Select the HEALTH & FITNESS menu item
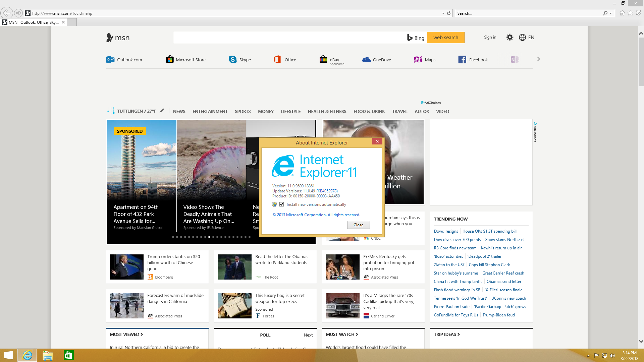 pyautogui.click(x=327, y=111)
